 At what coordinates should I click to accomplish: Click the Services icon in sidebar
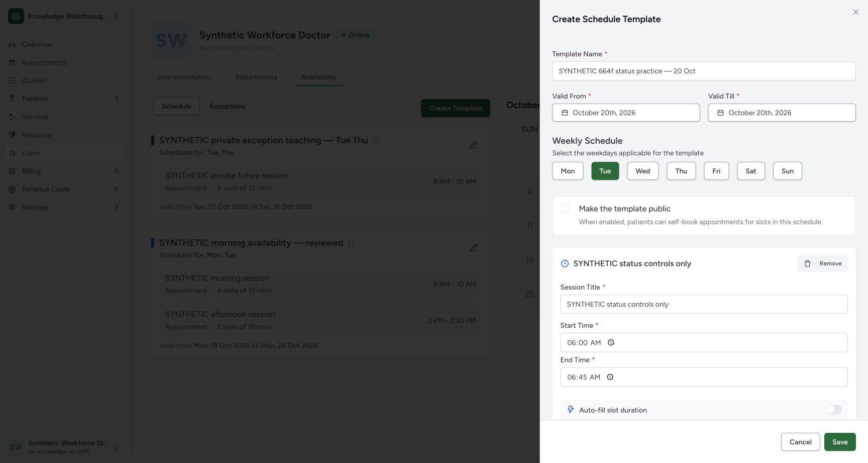[x=12, y=117]
